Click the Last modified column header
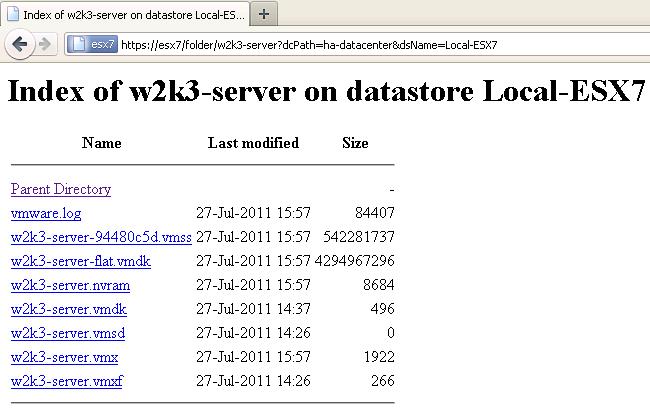The width and height of the screenshot is (650, 411). click(x=253, y=143)
